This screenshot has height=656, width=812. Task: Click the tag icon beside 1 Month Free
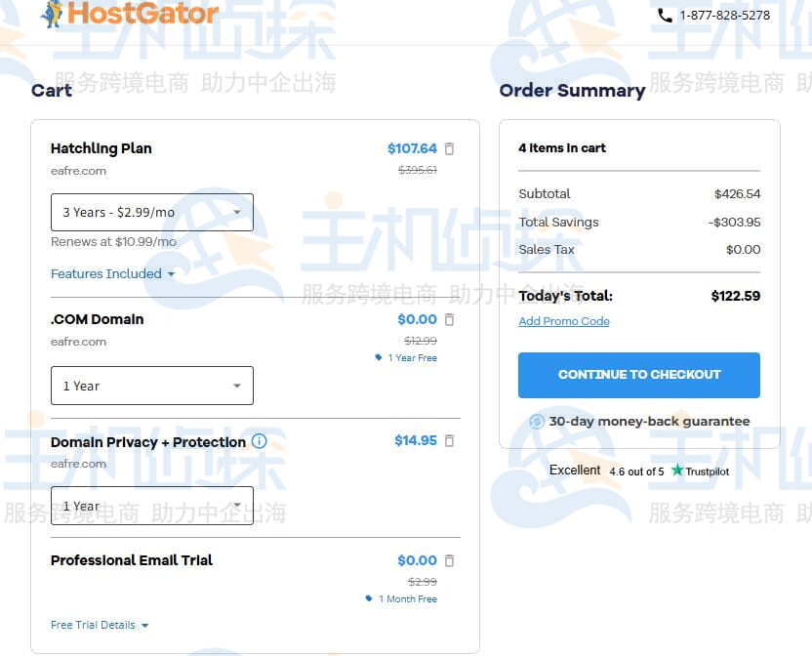click(369, 598)
